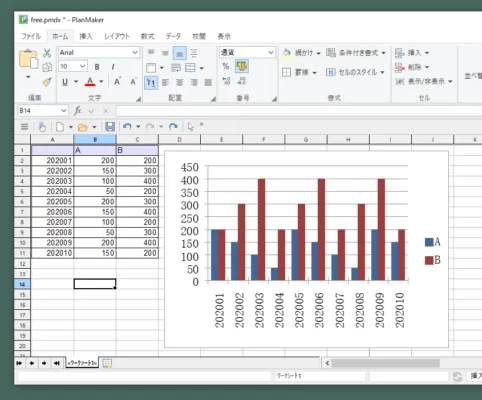Toggle center horizontal alignment button
This screenshot has height=400, width=482.
coord(179,82)
